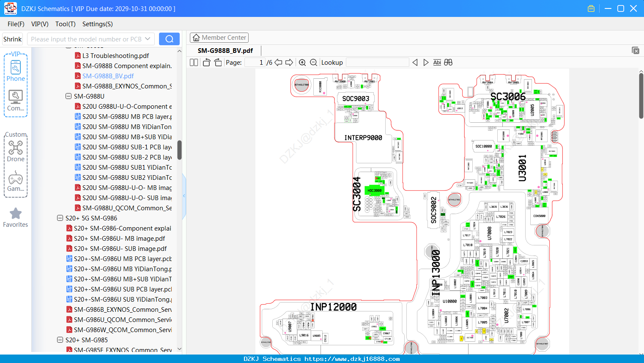
Task: Click the yellow toolbox icon in title bar
Action: pyautogui.click(x=591, y=8)
